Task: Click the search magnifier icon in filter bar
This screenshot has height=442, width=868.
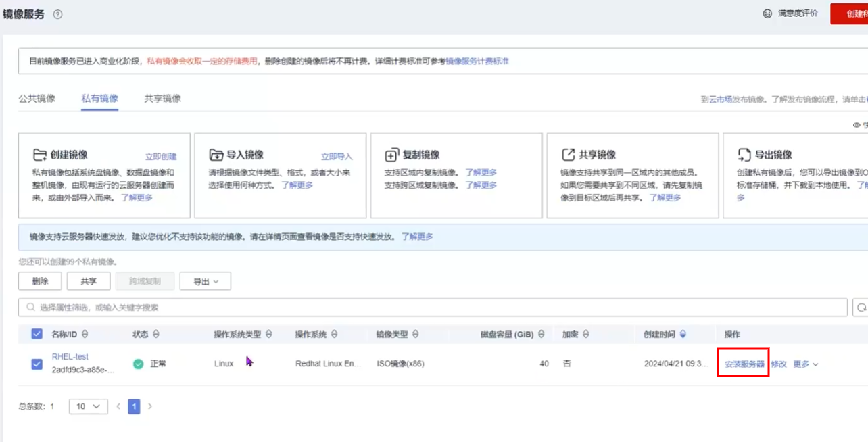Action: (30, 308)
